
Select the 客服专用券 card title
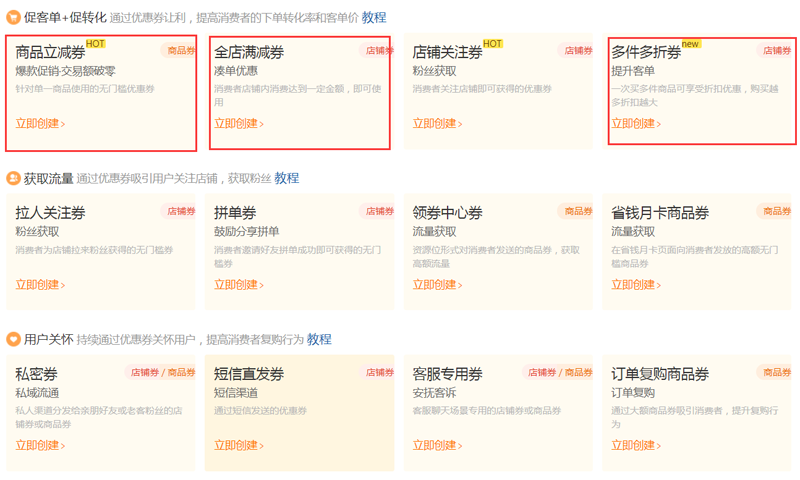click(x=447, y=374)
